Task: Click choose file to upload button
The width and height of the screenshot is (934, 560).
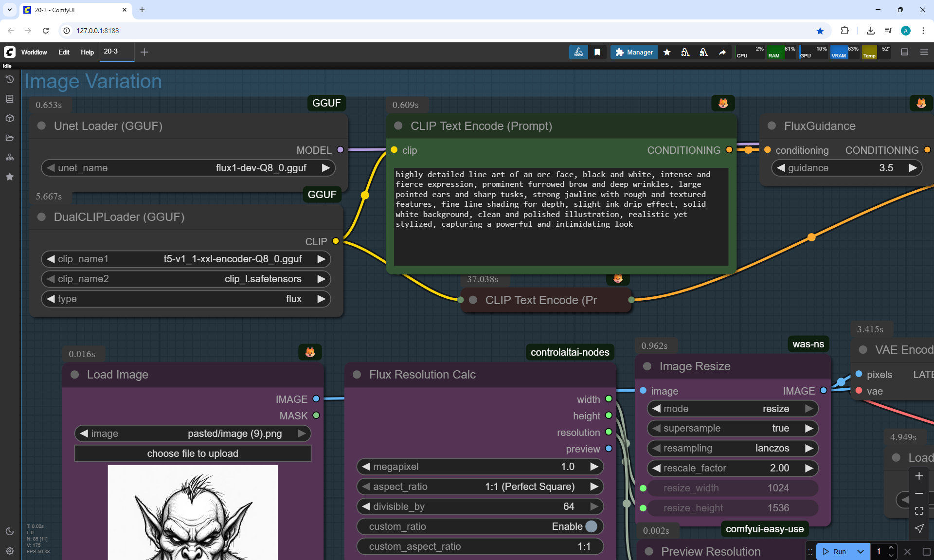Action: click(x=193, y=453)
